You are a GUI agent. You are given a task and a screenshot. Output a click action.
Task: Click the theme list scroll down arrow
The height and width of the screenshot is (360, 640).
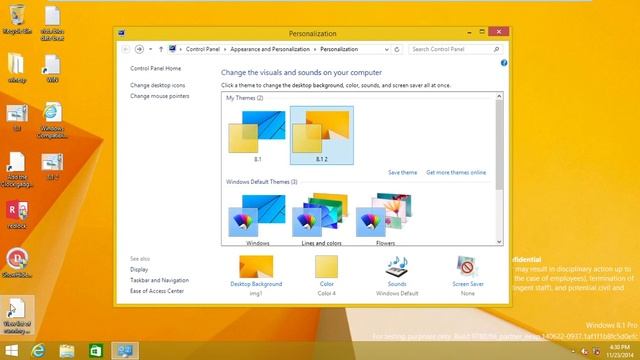[x=499, y=242]
